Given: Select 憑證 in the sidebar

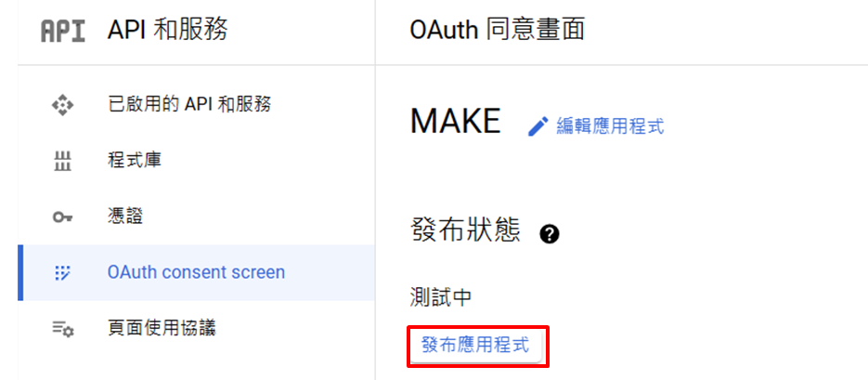Looking at the screenshot, I should click(x=125, y=217).
